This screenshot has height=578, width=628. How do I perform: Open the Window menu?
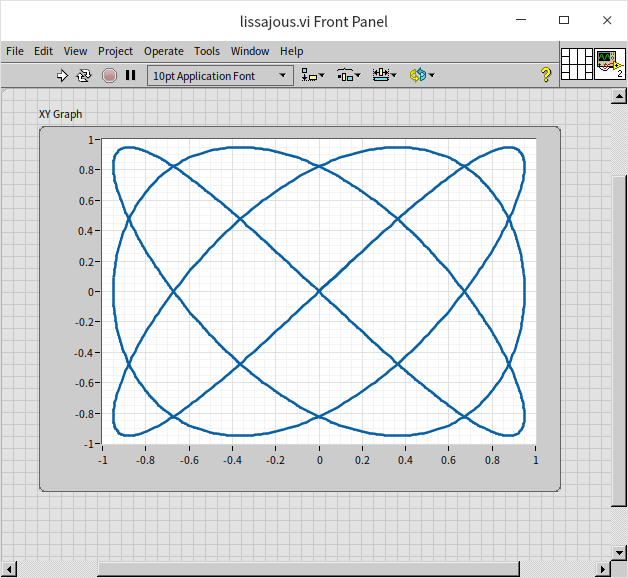tap(250, 51)
